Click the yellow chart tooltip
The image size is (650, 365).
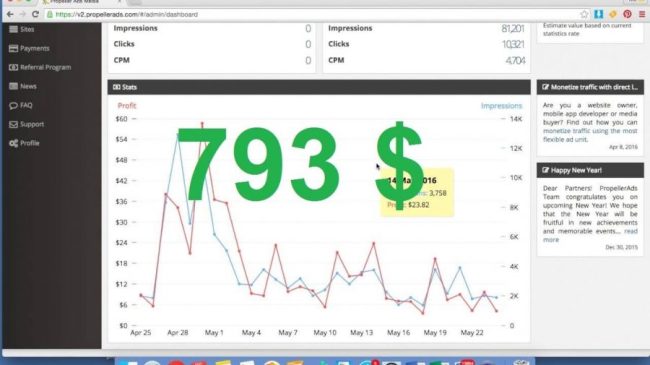[417, 192]
